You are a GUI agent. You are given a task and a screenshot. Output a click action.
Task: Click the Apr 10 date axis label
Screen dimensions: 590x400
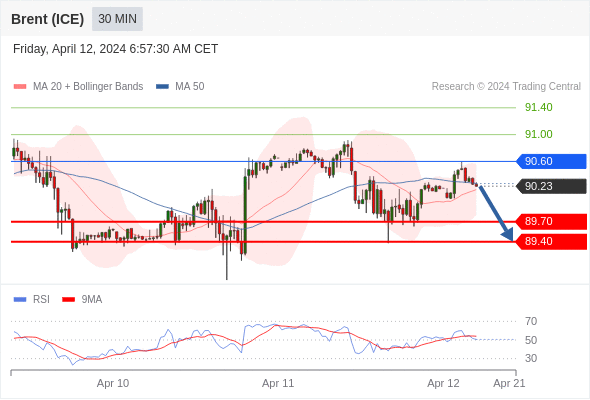(113, 383)
